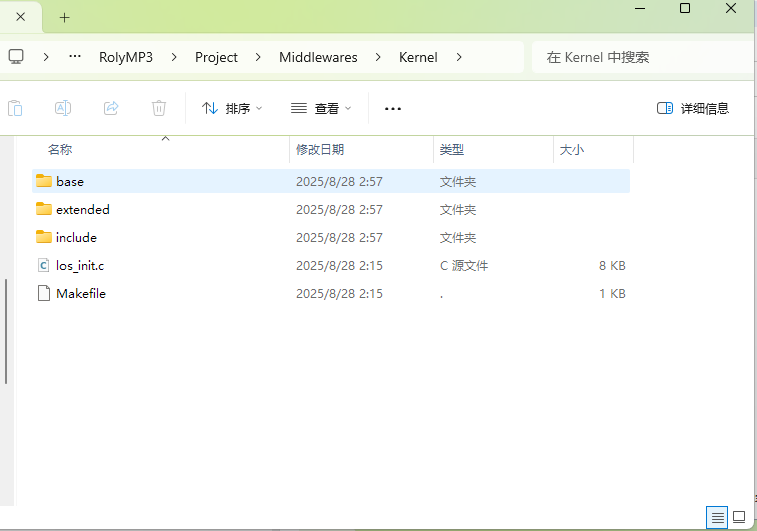Select the los_init.c file icon
The height and width of the screenshot is (531, 757).
(43, 265)
